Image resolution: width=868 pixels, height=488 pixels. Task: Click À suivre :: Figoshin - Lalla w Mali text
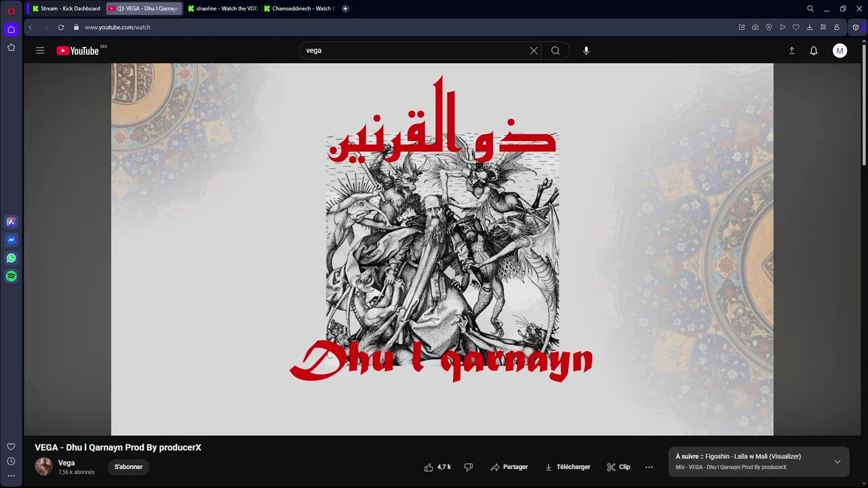tap(738, 456)
